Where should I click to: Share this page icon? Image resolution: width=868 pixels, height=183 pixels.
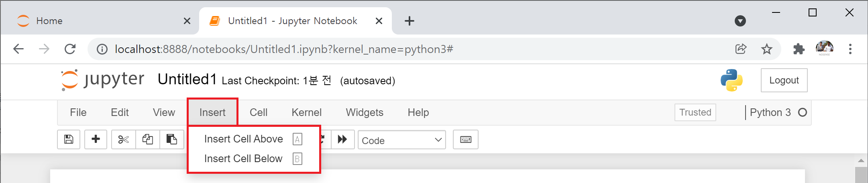(x=741, y=49)
